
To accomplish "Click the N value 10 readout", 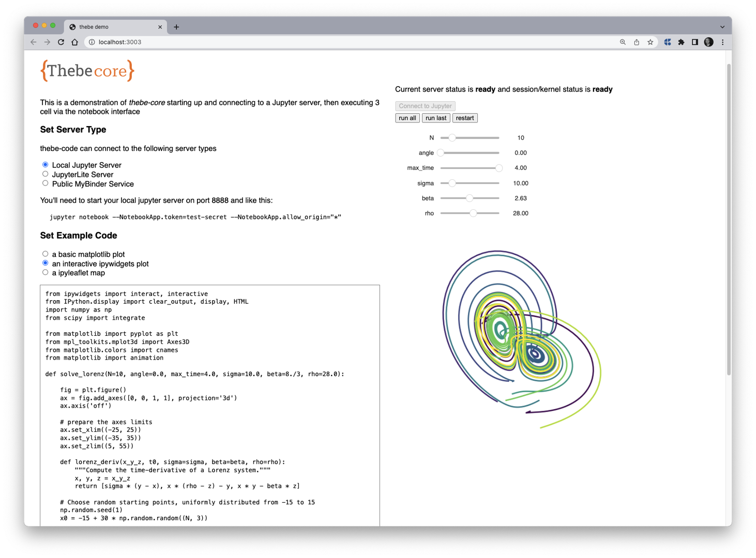I will pyautogui.click(x=521, y=138).
